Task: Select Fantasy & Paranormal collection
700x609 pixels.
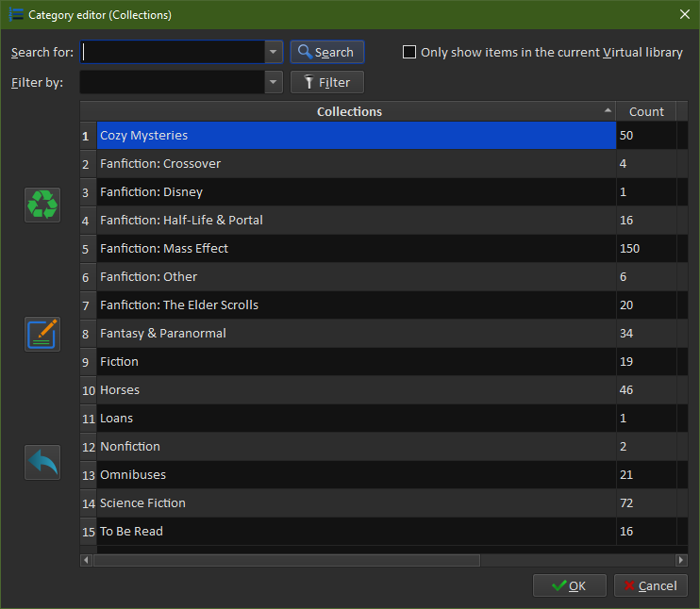Action: coord(357,334)
